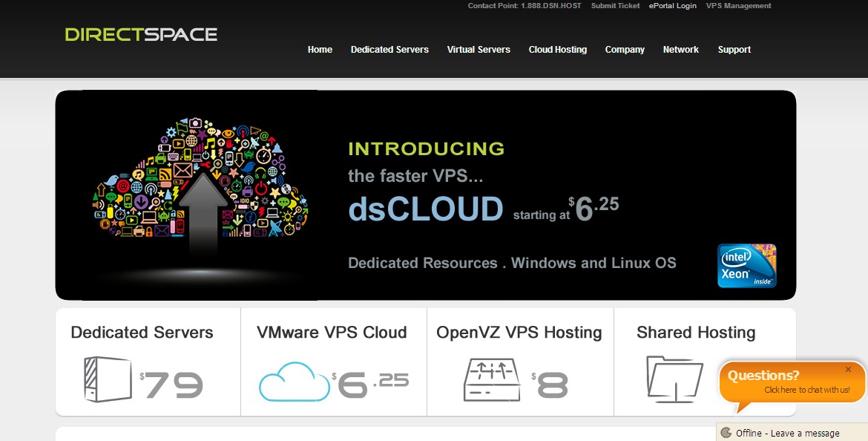Click the $8 OpenVZ price
868x441 pixels.
tap(550, 385)
